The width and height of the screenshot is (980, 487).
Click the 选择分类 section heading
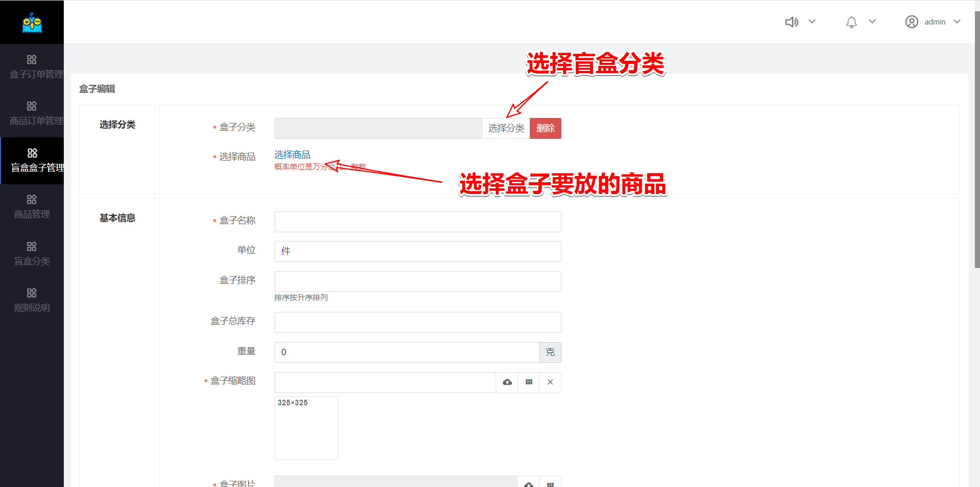coord(117,125)
